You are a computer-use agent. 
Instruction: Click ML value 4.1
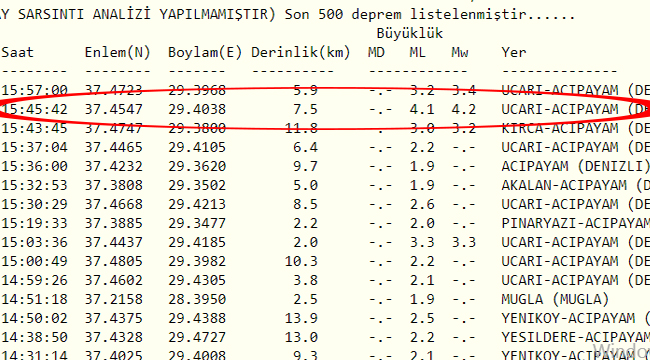pos(422,109)
